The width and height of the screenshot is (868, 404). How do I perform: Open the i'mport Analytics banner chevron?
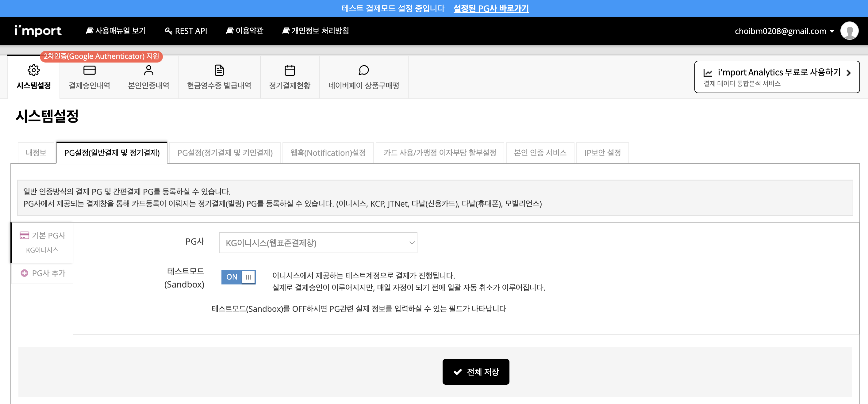tap(848, 73)
